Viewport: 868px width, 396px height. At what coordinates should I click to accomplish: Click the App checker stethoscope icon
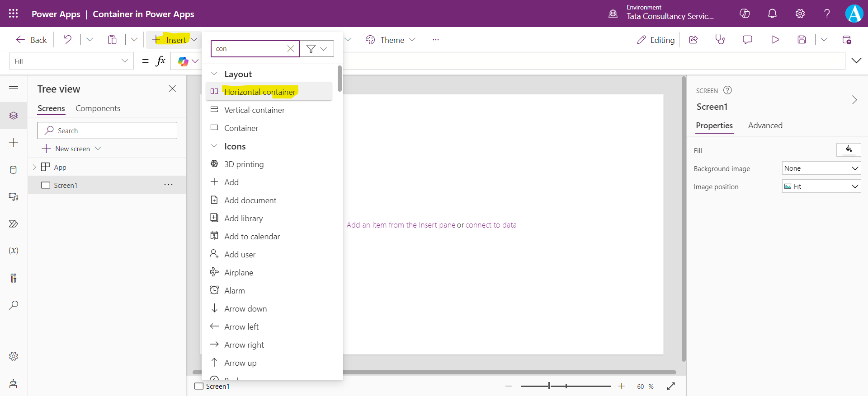coord(720,40)
